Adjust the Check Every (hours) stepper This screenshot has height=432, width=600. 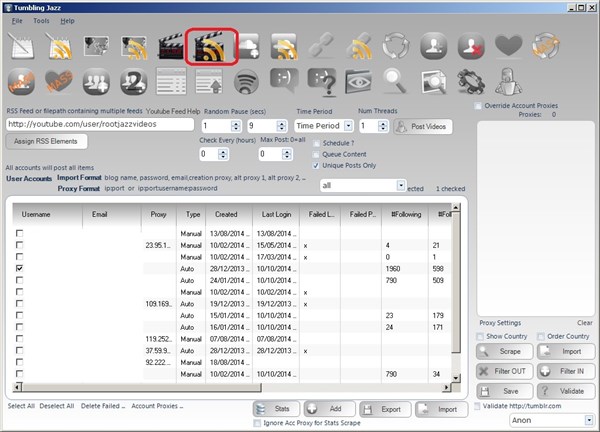223,154
